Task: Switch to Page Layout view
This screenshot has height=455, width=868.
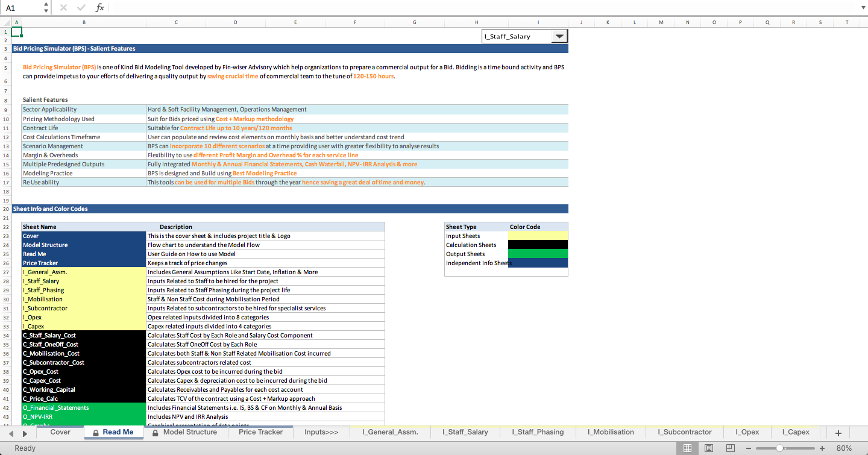Action: tap(709, 448)
